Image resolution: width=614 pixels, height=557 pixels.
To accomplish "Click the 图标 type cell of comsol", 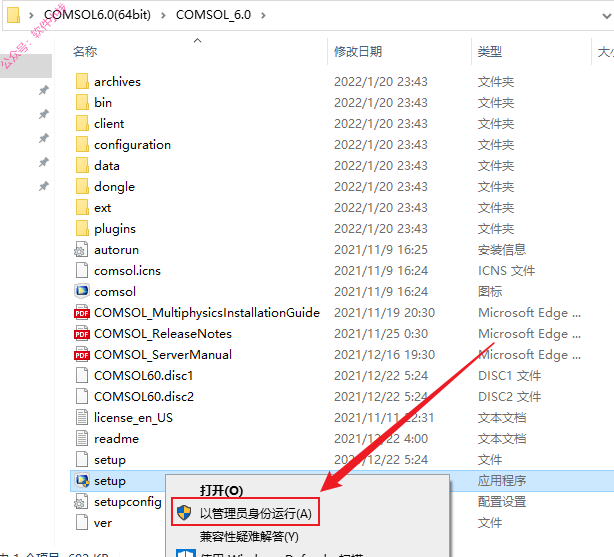I will [x=489, y=291].
